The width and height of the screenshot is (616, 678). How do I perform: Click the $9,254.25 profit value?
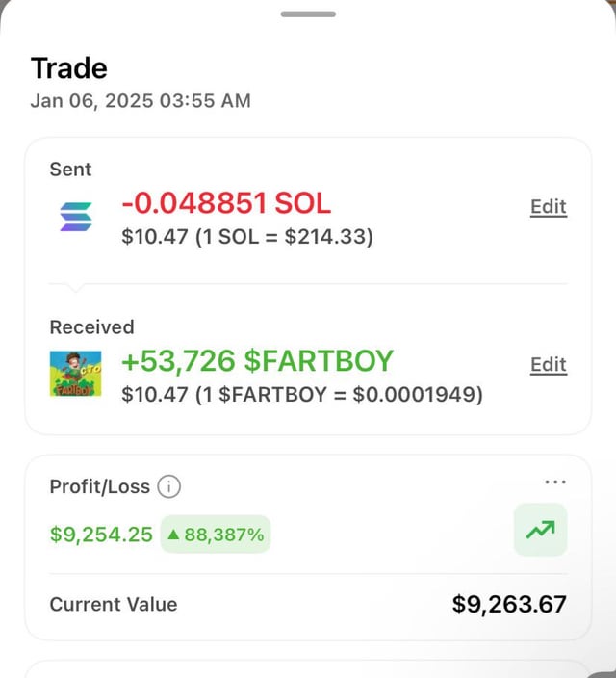click(101, 535)
